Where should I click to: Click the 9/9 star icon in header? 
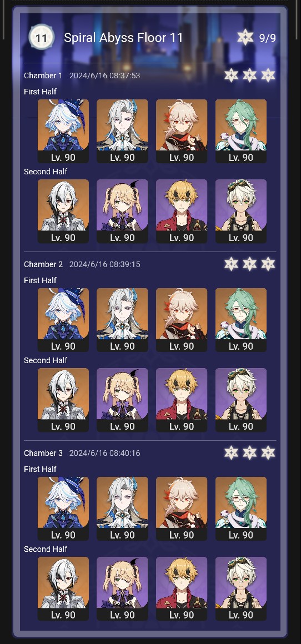245,37
